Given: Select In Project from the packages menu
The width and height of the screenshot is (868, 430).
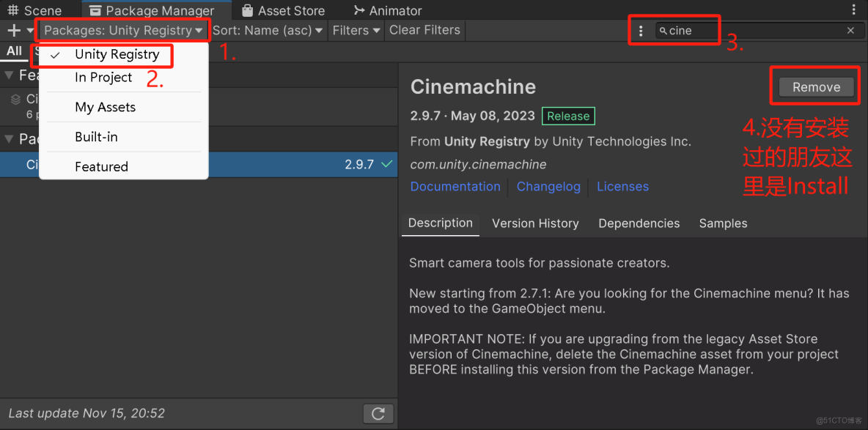Looking at the screenshot, I should [103, 77].
